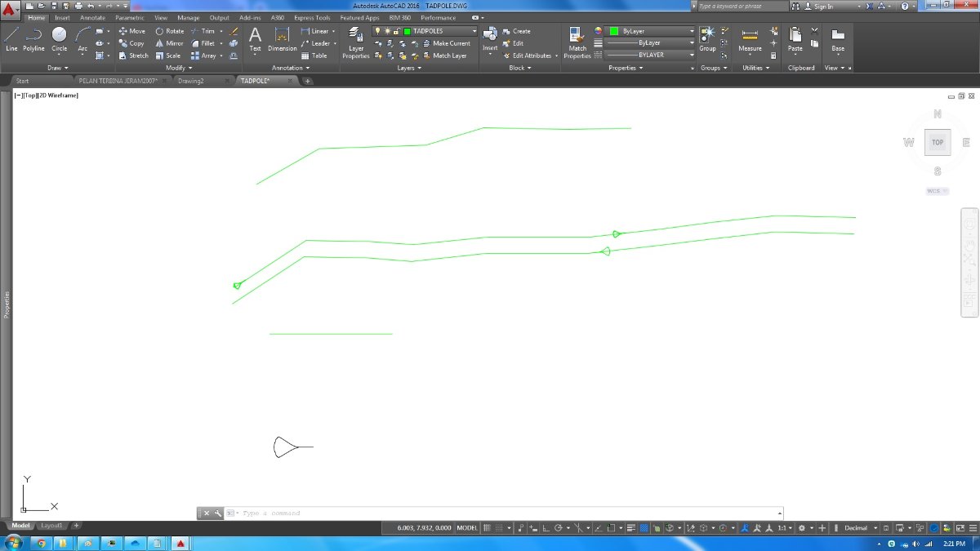Click Match Layer button
980x551 pixels.
pos(443,56)
